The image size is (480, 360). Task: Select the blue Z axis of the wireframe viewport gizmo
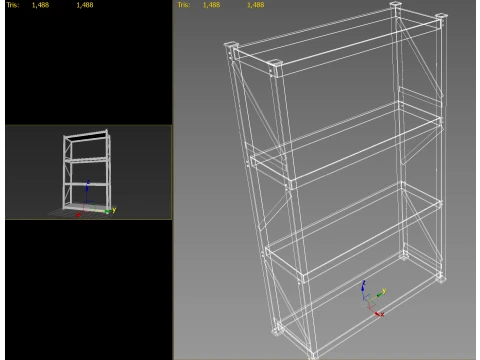[x=363, y=289]
